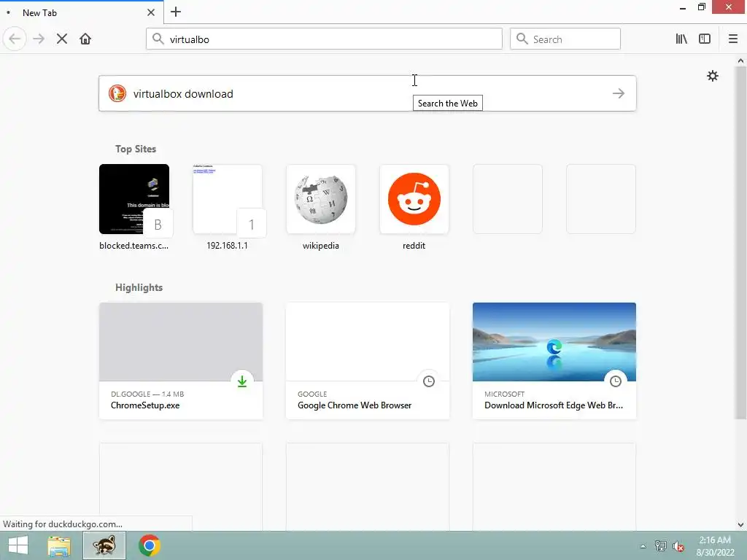Click the magnifier in toolbar Search field
This screenshot has height=560, width=747.
[x=522, y=39]
